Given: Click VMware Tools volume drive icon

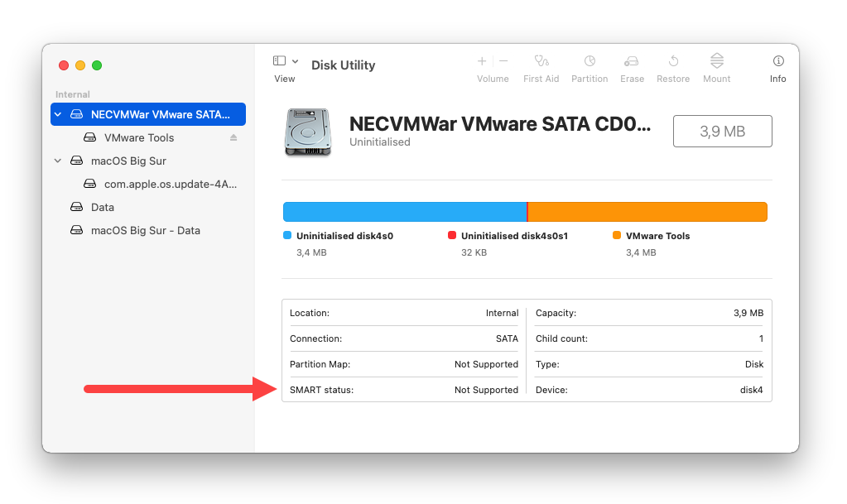Looking at the screenshot, I should [89, 137].
